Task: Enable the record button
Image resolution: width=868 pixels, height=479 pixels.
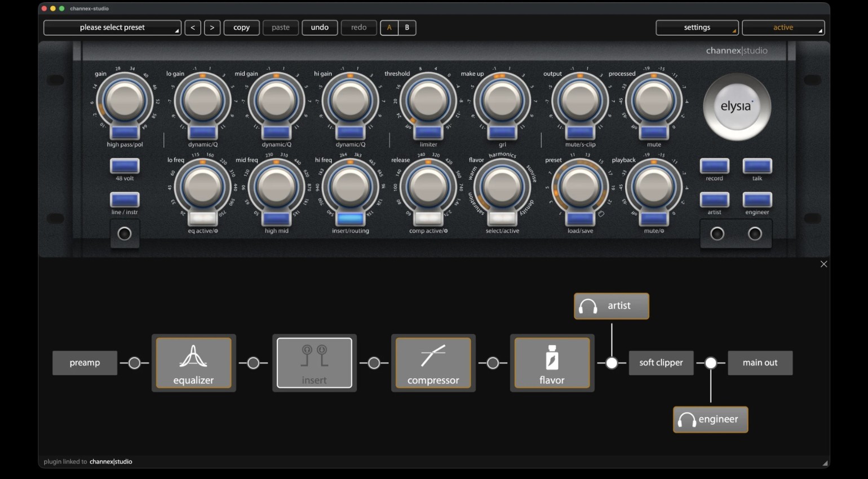Action: 714,166
